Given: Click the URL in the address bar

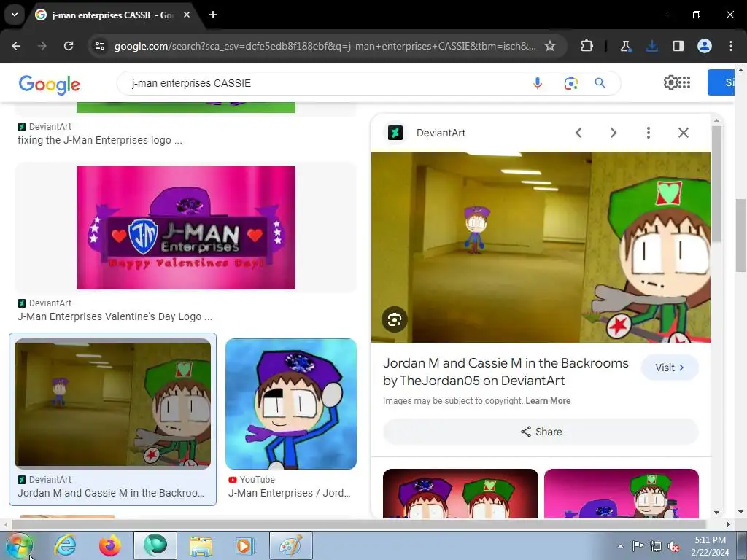Looking at the screenshot, I should tap(325, 46).
